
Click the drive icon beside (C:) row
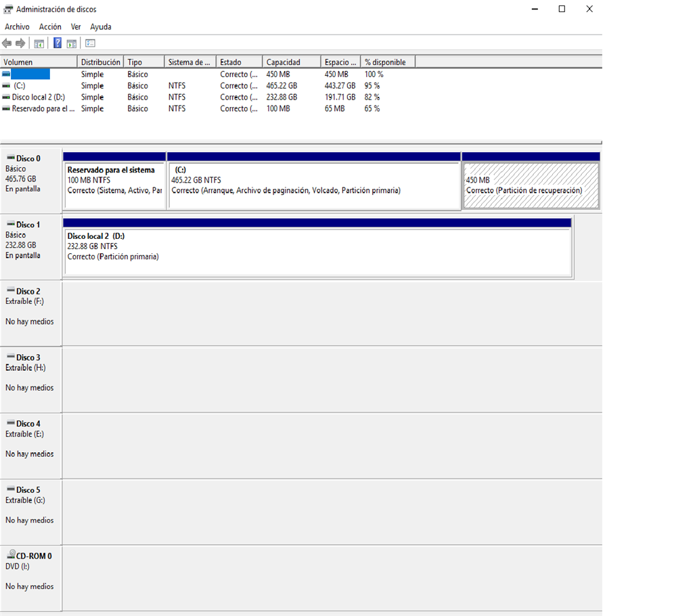coord(5,86)
